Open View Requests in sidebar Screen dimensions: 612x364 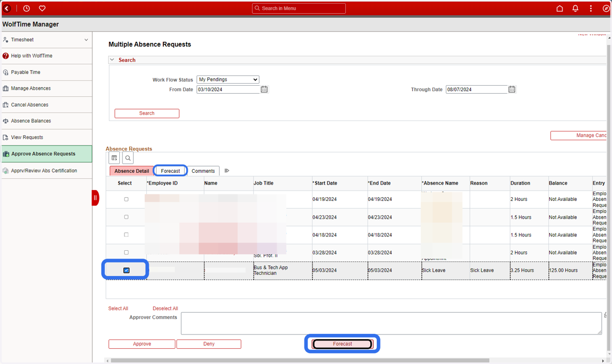pyautogui.click(x=46, y=138)
